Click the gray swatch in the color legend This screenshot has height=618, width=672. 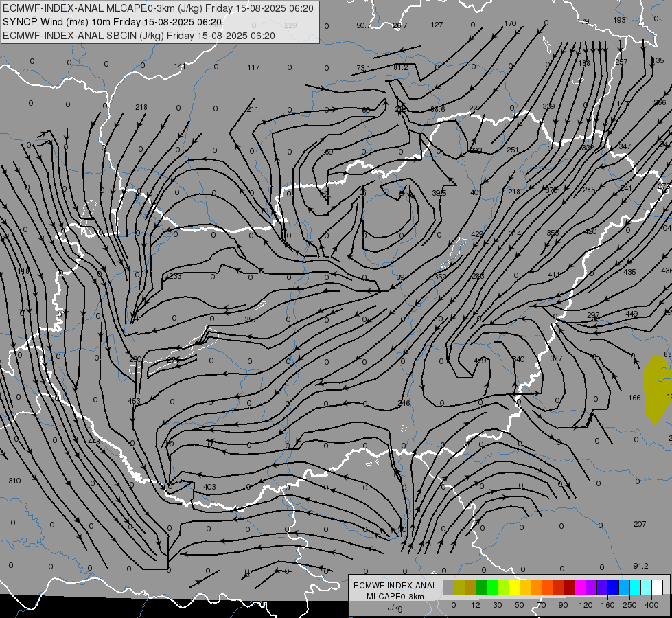point(448,588)
